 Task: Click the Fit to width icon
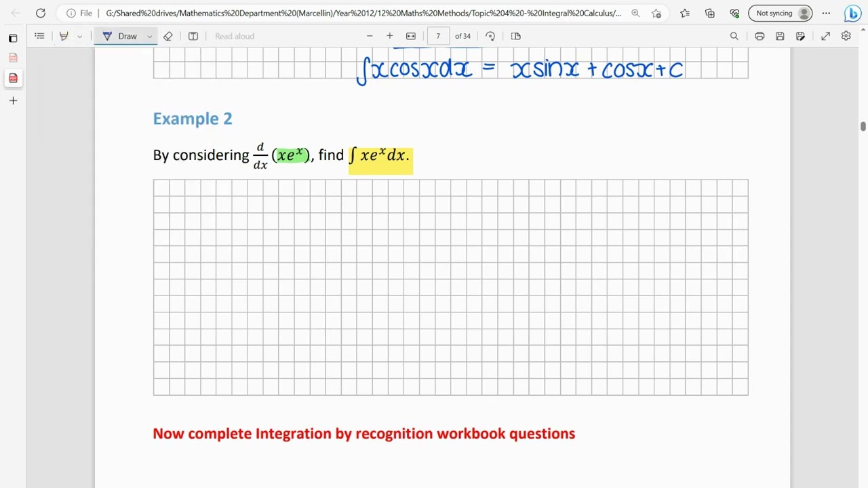411,36
